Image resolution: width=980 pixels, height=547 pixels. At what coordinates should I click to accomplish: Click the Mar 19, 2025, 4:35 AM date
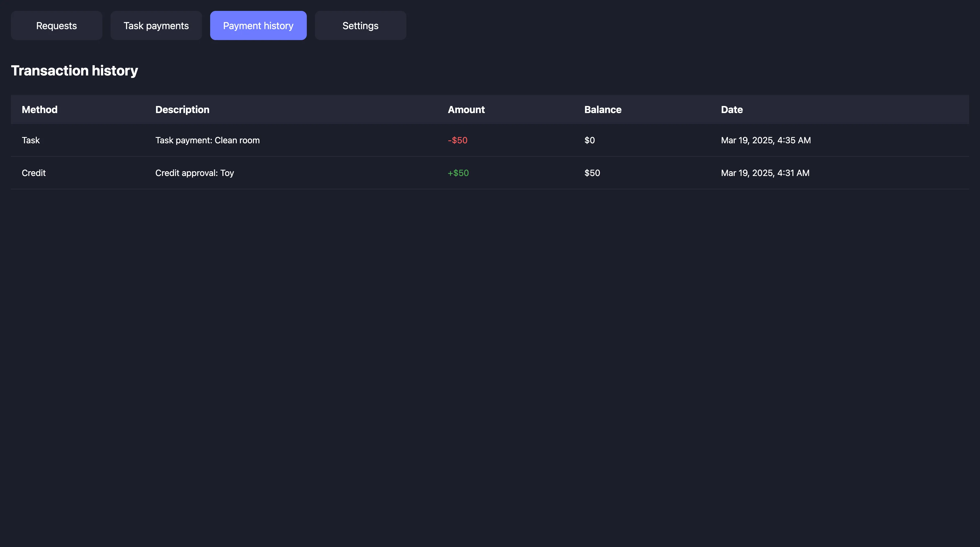pos(765,140)
